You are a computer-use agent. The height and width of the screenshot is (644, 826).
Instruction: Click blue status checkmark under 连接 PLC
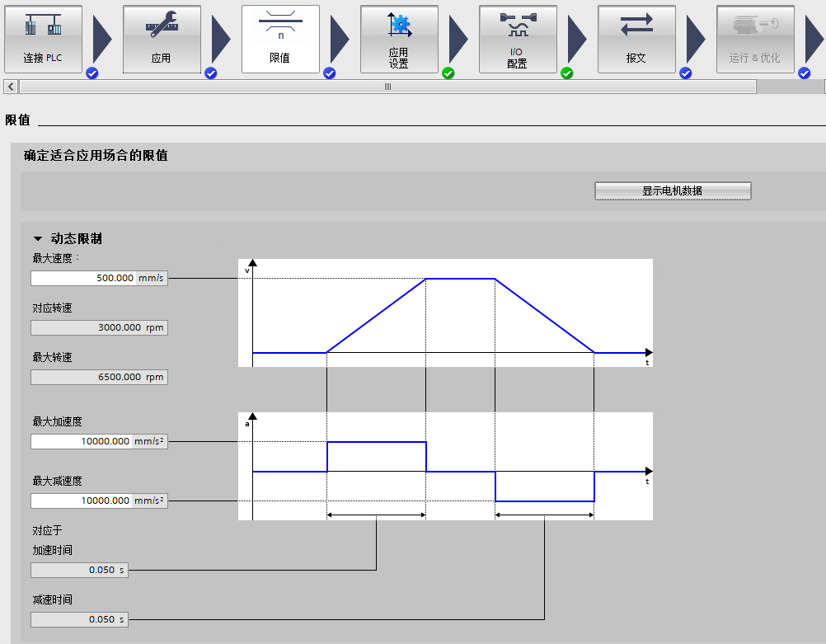click(x=92, y=73)
